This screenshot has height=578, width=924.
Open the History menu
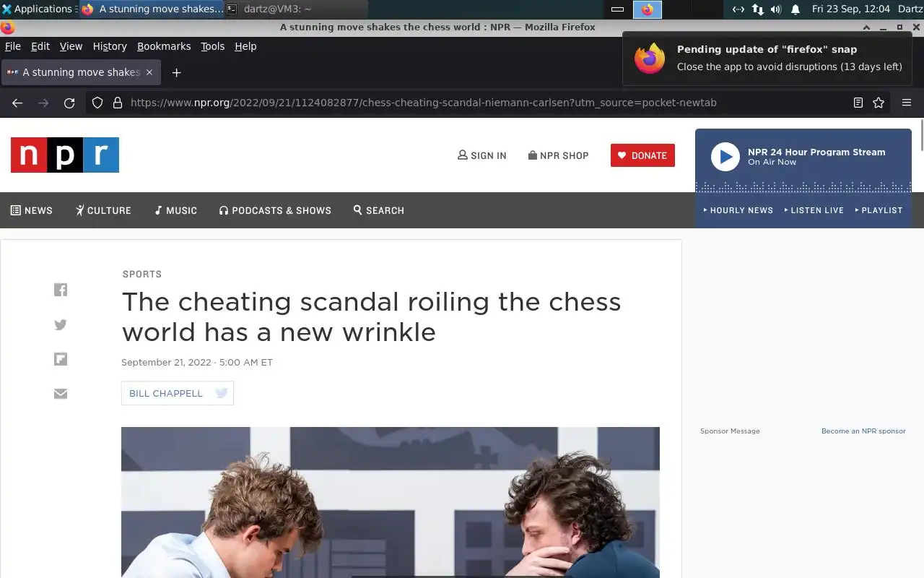coord(110,46)
